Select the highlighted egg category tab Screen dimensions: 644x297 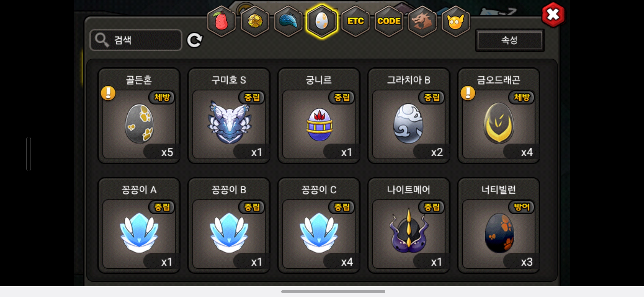[322, 21]
